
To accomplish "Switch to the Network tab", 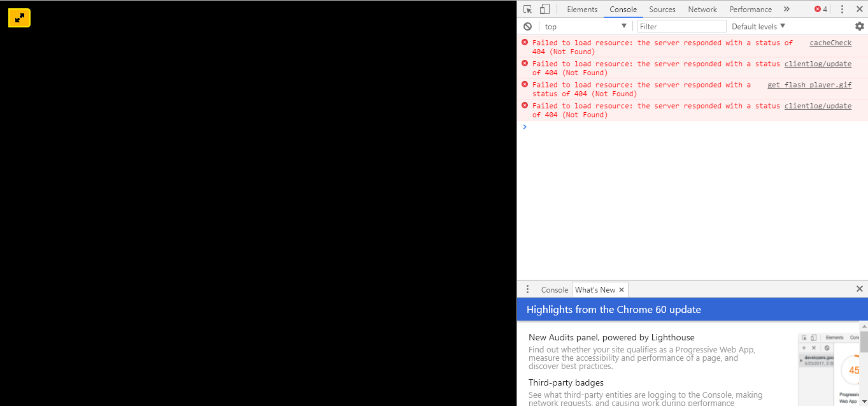I will [702, 9].
